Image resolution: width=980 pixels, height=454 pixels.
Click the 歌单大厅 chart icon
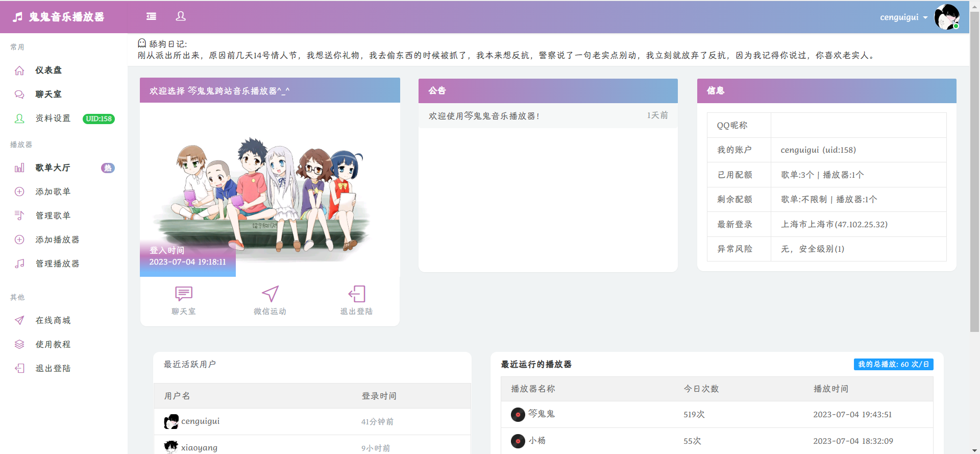19,168
